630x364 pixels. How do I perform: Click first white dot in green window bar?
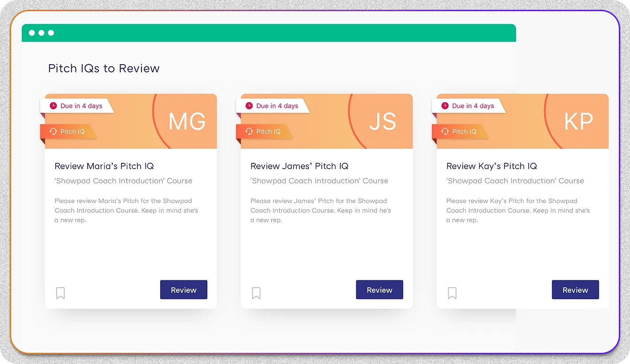[x=32, y=33]
